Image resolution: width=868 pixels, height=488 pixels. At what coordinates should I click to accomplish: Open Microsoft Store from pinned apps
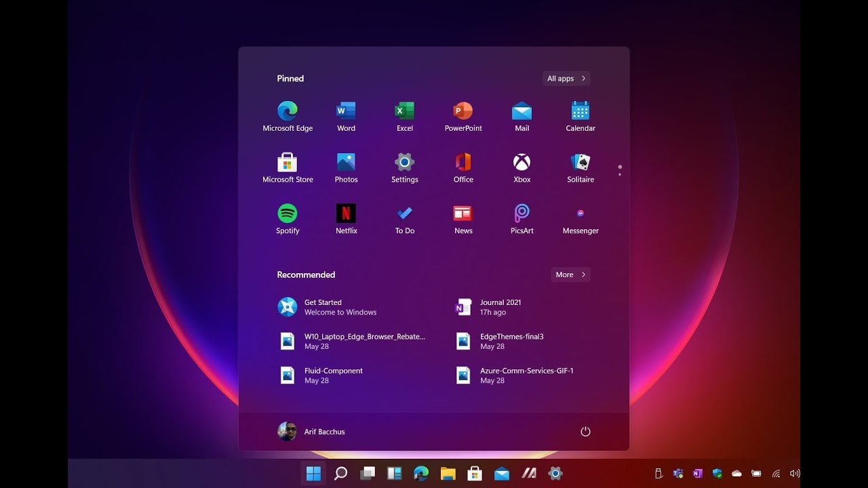[x=288, y=168]
